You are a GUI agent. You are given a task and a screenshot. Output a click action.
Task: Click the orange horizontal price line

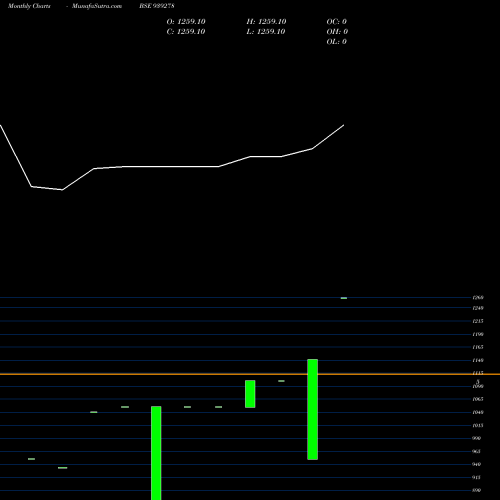click(250, 374)
